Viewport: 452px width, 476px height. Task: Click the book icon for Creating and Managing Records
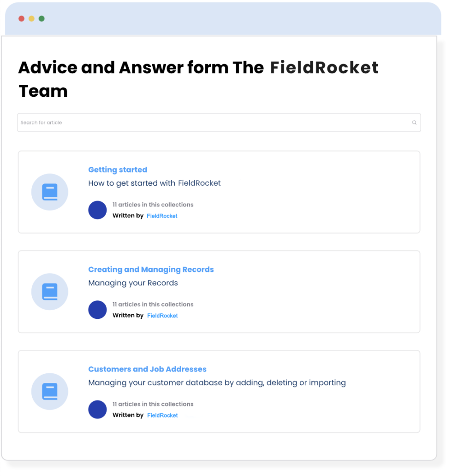coord(49,292)
